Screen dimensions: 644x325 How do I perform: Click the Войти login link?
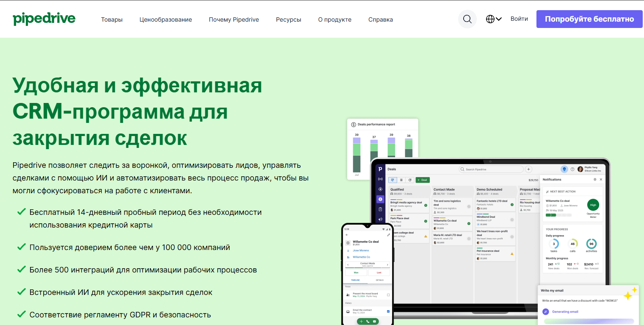tap(519, 19)
